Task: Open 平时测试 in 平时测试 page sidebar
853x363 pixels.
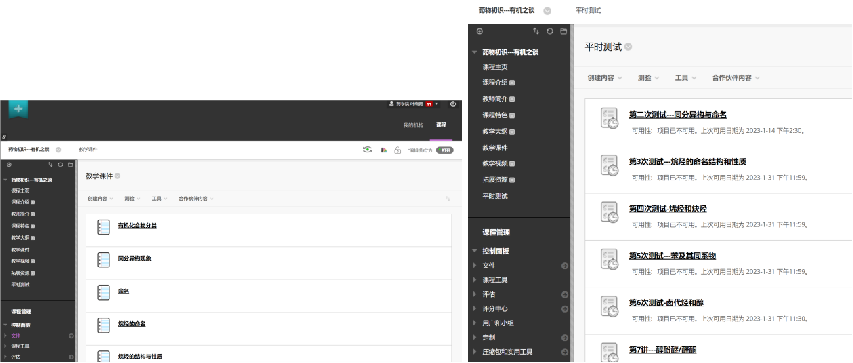Action: 495,196
